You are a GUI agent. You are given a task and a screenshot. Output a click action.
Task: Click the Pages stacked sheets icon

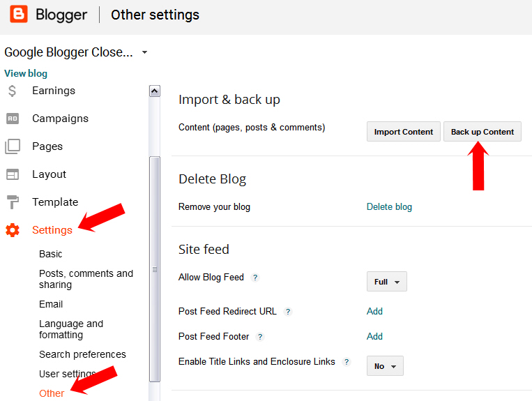[x=13, y=146]
